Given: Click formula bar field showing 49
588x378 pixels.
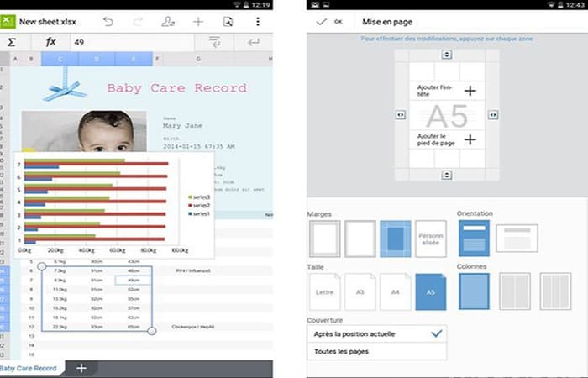Looking at the screenshot, I should pyautogui.click(x=132, y=42).
